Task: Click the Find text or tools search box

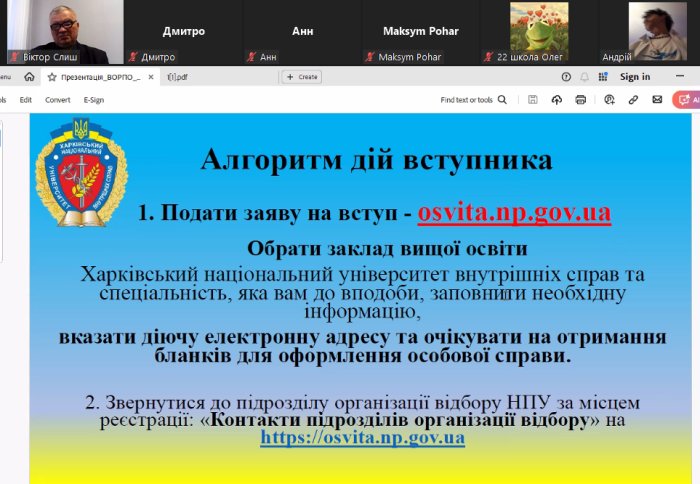Action: coord(474,100)
